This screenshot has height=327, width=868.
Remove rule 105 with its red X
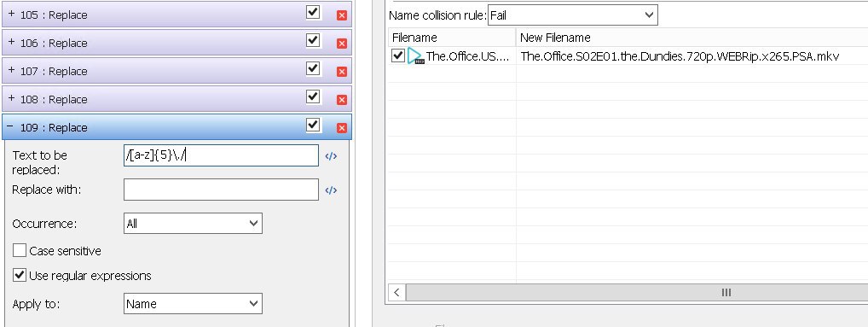[x=342, y=15]
